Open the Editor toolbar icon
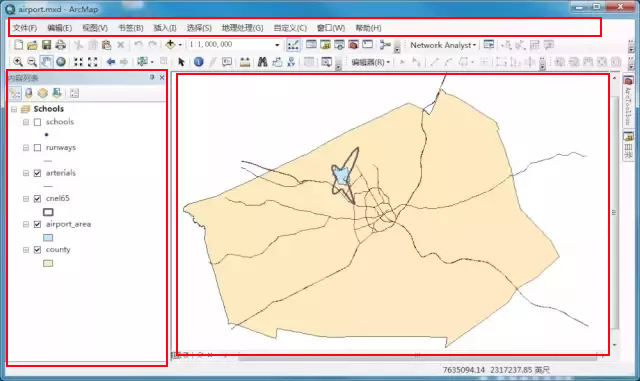 [293, 45]
